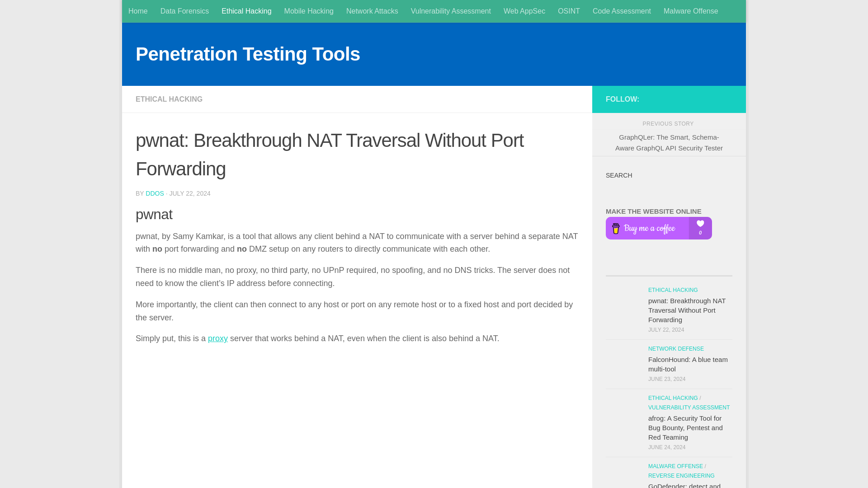The width and height of the screenshot is (868, 488).
Task: Click the proxy hyperlink in article body
Action: point(217,338)
